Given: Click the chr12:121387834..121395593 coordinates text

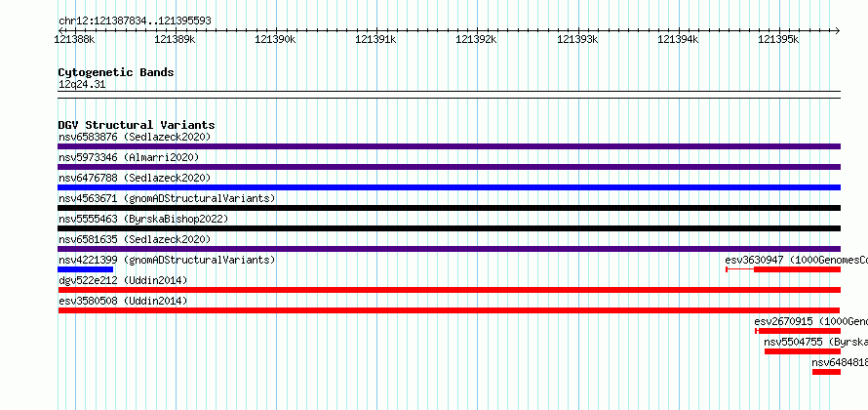Looking at the screenshot, I should point(135,21).
